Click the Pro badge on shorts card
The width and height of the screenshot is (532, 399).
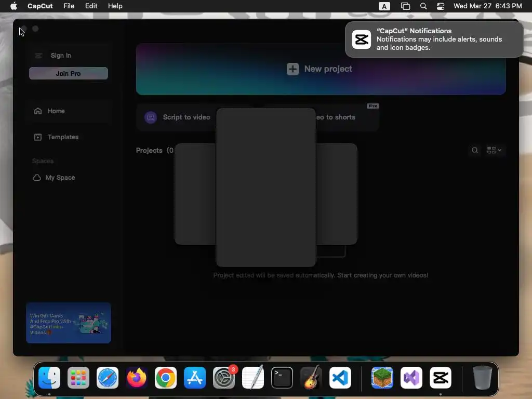(373, 106)
